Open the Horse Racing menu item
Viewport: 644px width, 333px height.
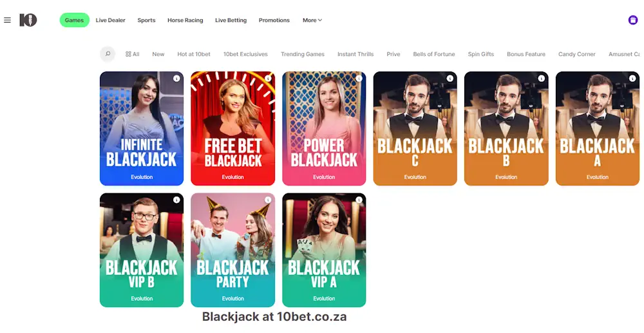(185, 20)
